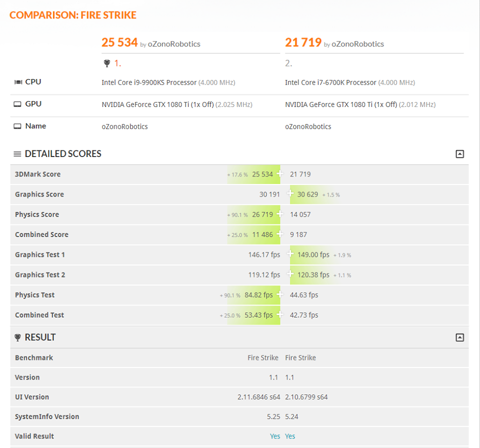Image resolution: width=480 pixels, height=448 pixels.
Task: Click the right Valid Result Yes link
Action: (x=290, y=436)
